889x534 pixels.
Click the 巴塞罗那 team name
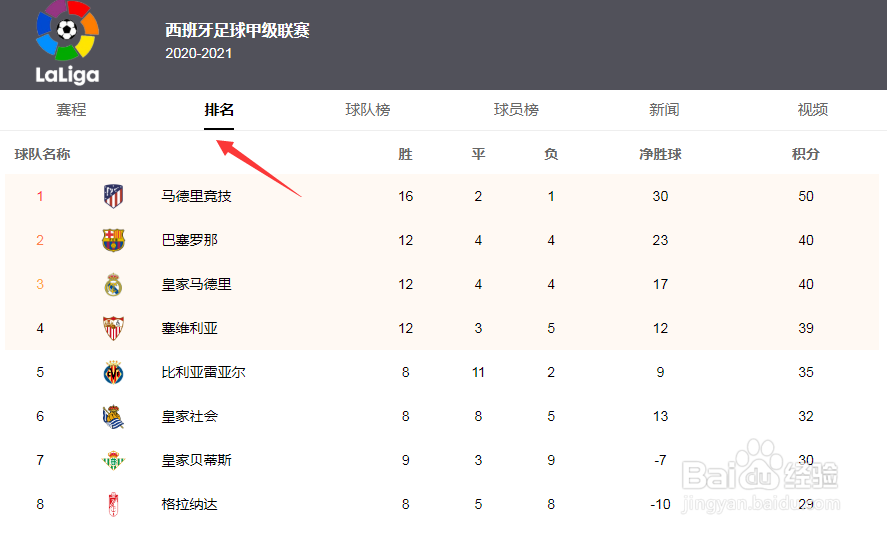(x=189, y=240)
